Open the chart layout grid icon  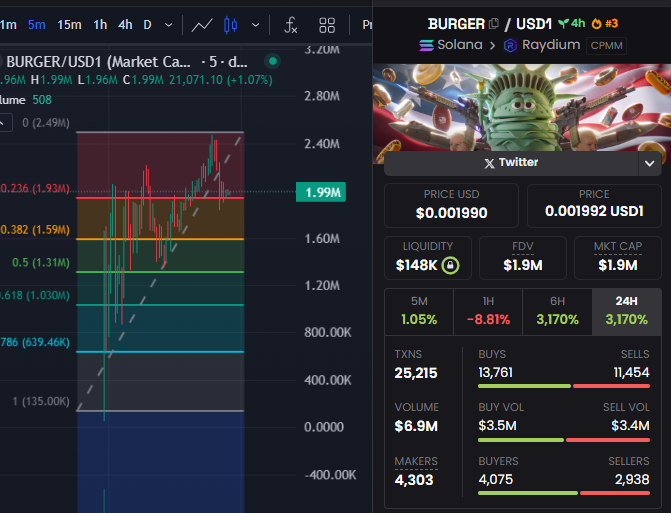[327, 25]
